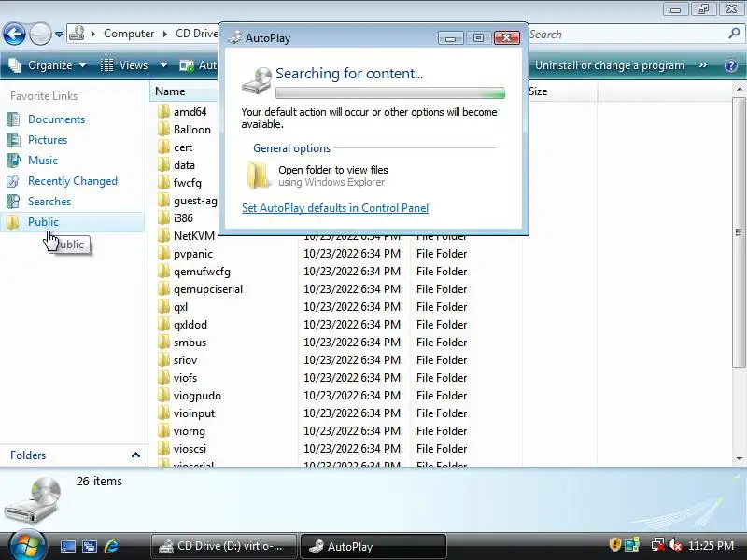Select the sriov folder

[x=185, y=360]
